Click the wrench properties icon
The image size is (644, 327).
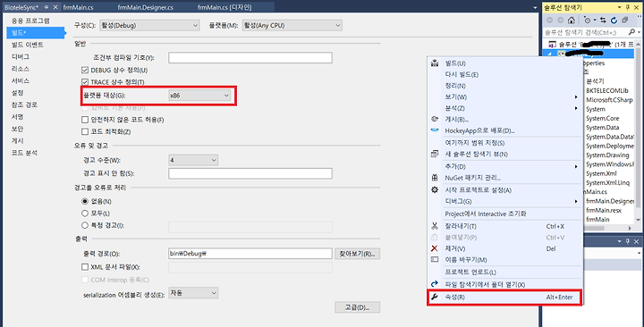click(x=435, y=297)
